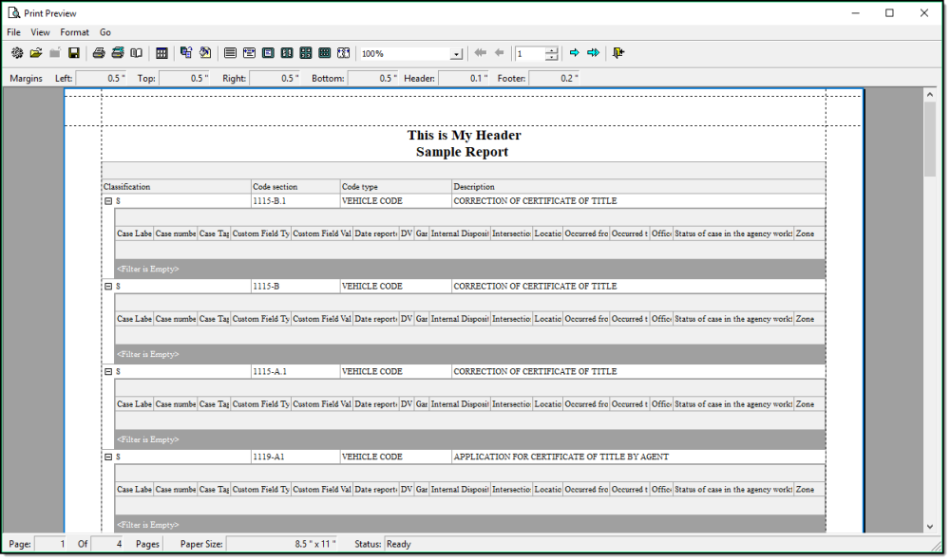This screenshot has height=560, width=950.
Task: Click the Left margin value field
Action: 102,78
